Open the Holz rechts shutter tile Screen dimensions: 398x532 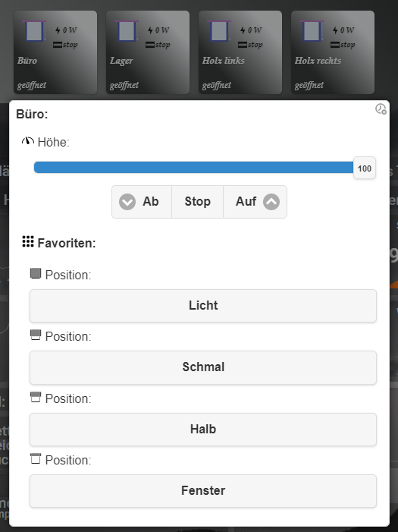pyautogui.click(x=333, y=52)
